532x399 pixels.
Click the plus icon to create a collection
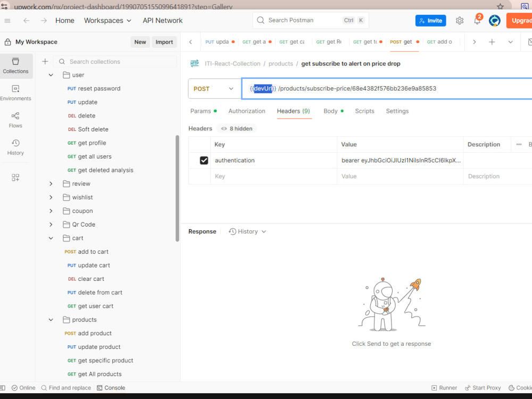tap(45, 61)
